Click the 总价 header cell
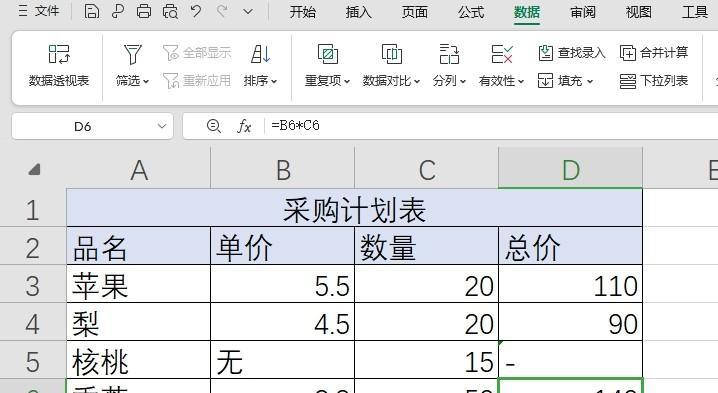This screenshot has width=718, height=393. tap(571, 246)
